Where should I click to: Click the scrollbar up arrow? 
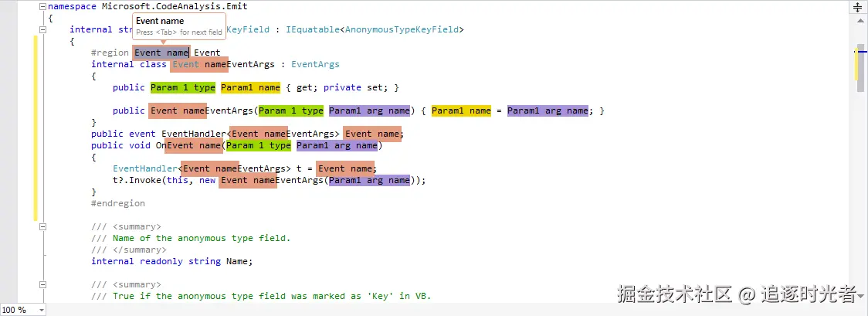(x=860, y=22)
